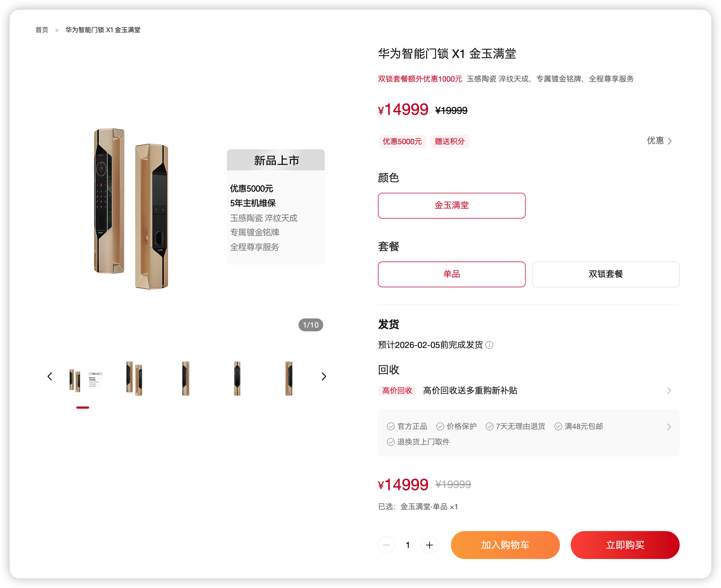Select the 单品 package option
721x588 pixels.
pos(451,274)
